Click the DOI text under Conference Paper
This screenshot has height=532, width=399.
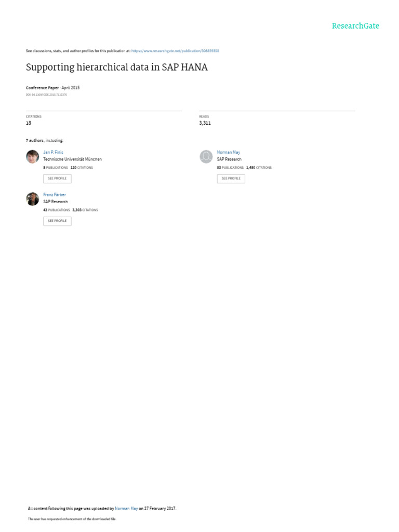46,95
